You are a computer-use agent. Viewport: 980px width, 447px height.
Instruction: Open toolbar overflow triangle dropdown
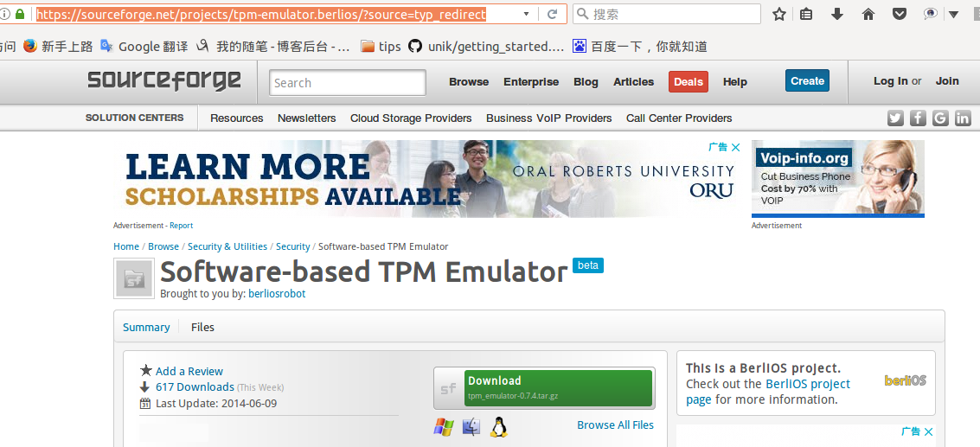coord(954,15)
